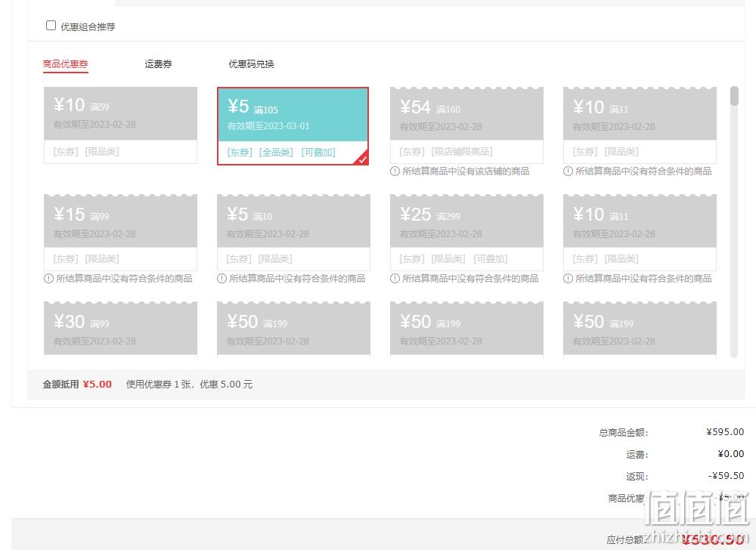Open the 优惠码兑换 tab
Screen dimensions: 756x550
[x=251, y=63]
